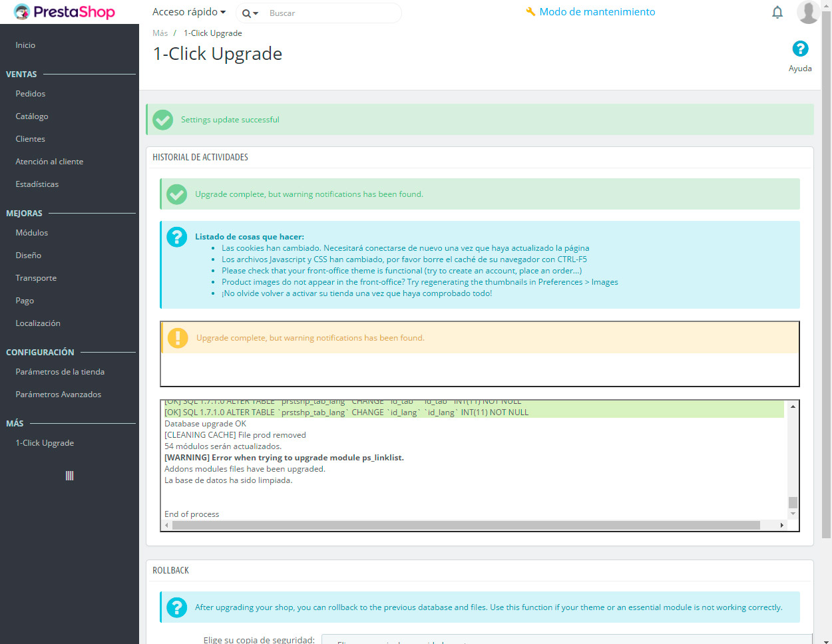Click the Ayuda help label
The width and height of the screenshot is (832, 644).
click(x=800, y=69)
